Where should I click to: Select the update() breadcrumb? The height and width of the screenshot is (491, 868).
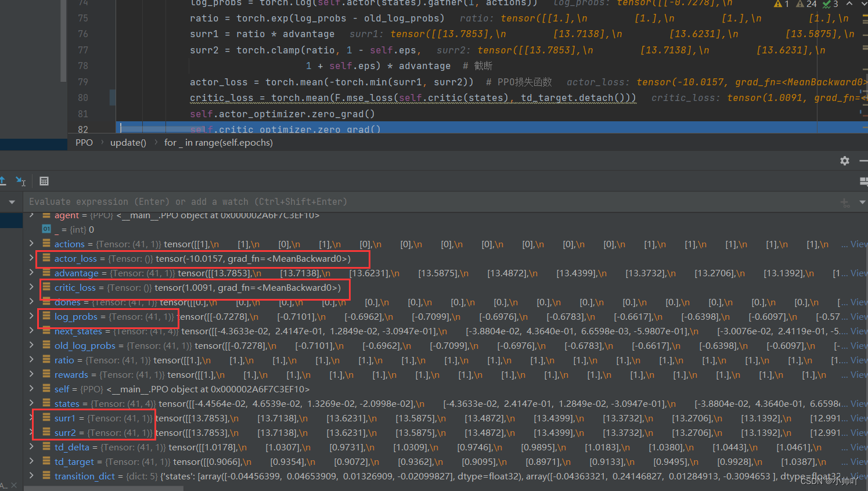(x=128, y=143)
